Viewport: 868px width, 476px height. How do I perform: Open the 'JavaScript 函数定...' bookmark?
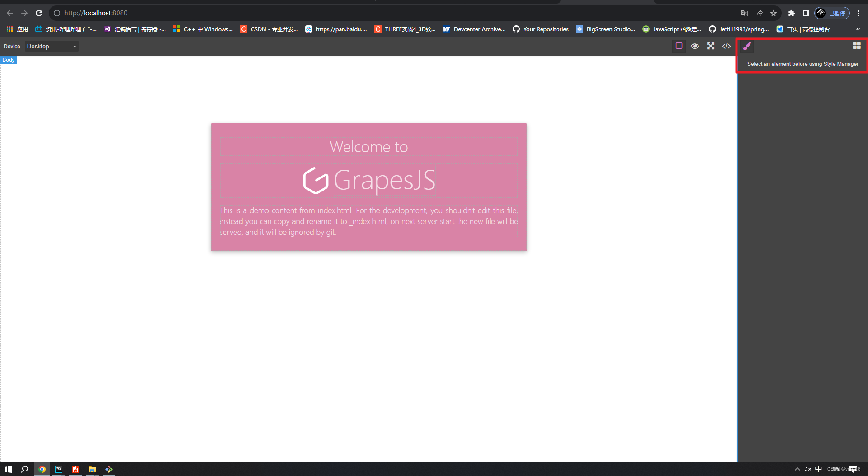tap(672, 29)
